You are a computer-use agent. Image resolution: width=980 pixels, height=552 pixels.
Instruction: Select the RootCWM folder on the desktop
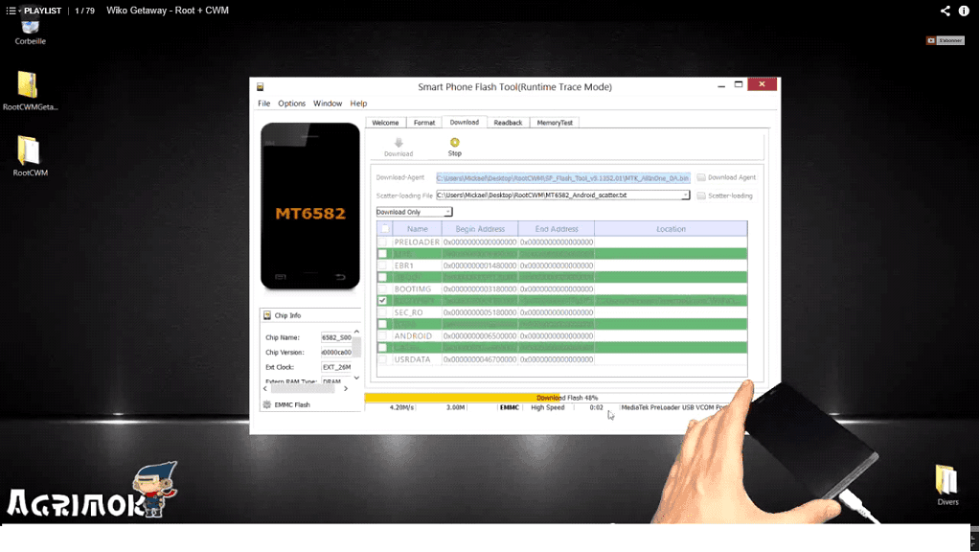pos(30,156)
